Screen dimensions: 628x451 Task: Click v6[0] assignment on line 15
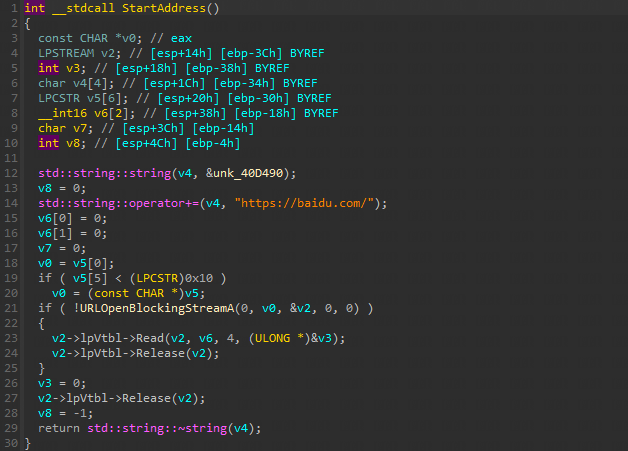click(x=72, y=218)
